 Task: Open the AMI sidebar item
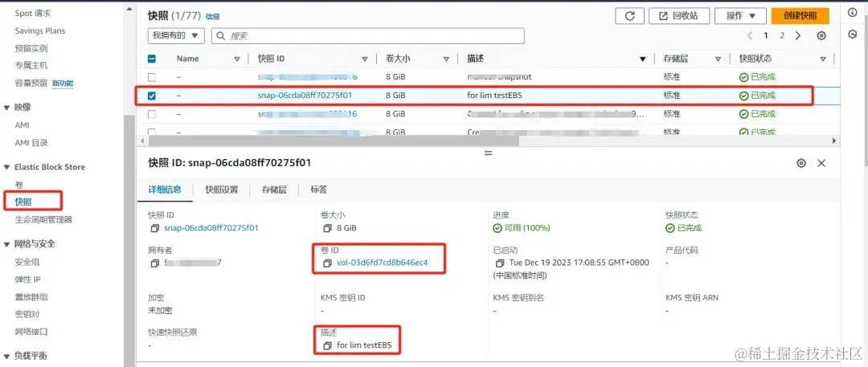pyautogui.click(x=23, y=125)
